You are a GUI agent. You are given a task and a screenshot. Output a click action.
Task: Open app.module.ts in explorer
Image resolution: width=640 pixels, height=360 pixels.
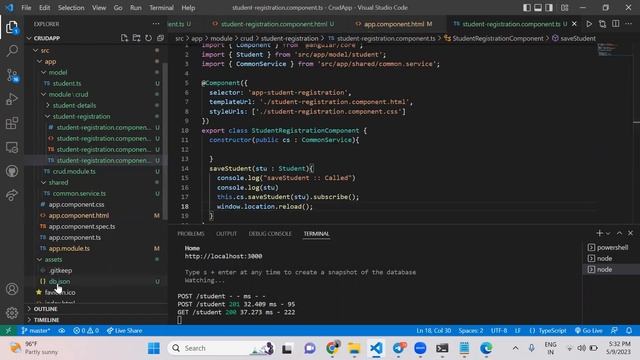click(69, 249)
